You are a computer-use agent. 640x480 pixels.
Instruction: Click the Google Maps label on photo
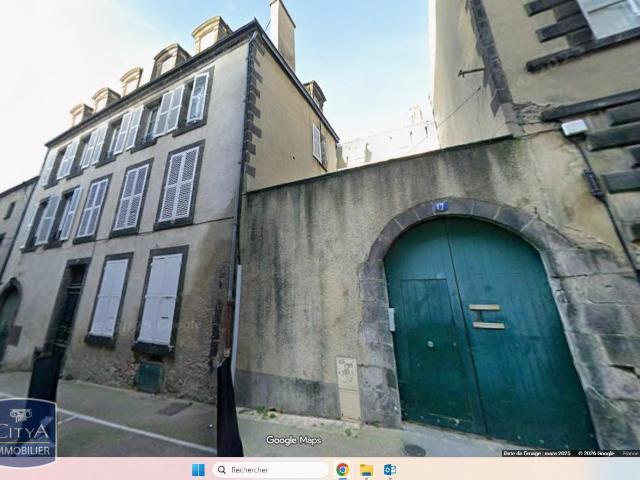pyautogui.click(x=293, y=440)
